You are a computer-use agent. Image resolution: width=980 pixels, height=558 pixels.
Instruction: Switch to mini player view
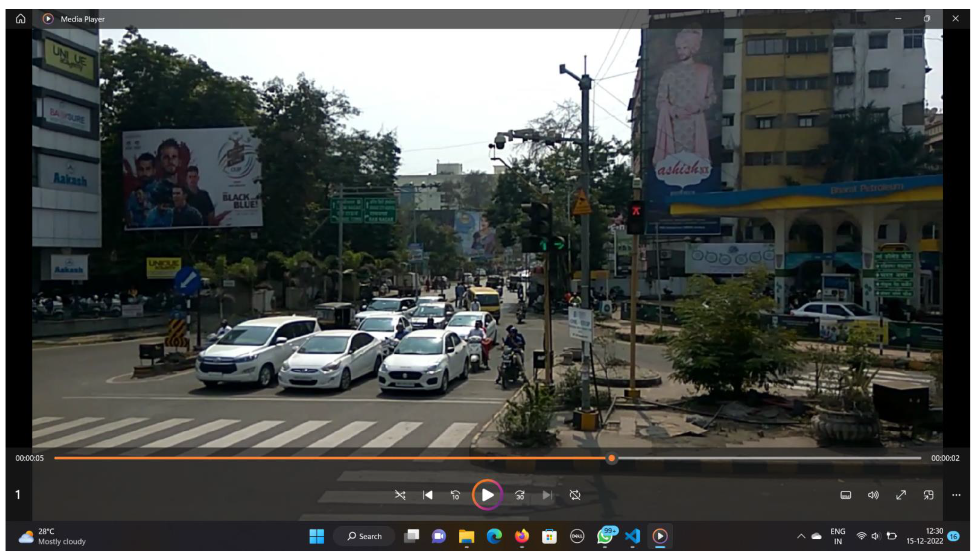[928, 495]
